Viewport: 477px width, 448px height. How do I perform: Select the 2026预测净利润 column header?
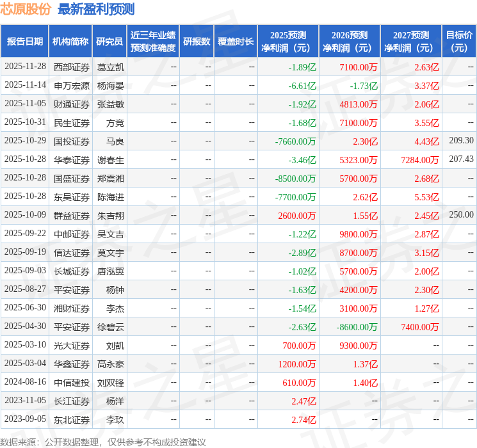pyautogui.click(x=349, y=41)
